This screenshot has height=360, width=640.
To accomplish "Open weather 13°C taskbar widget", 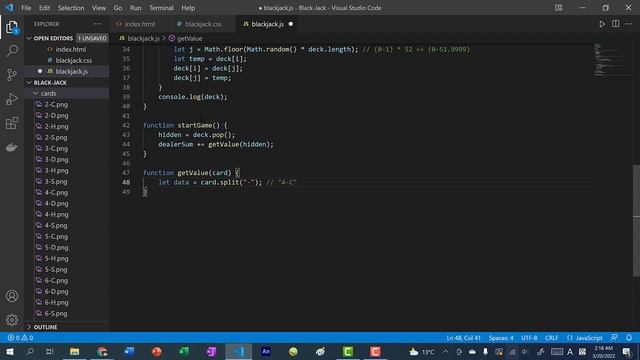I will (x=422, y=351).
